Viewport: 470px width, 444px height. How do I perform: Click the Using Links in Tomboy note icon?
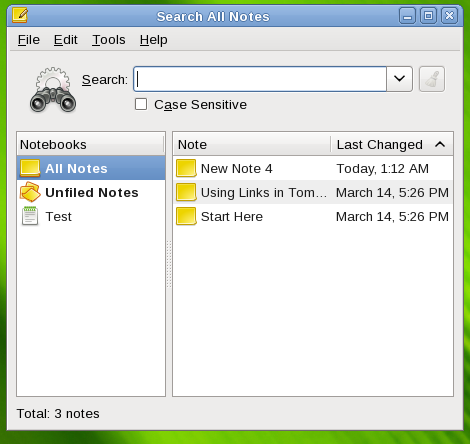(x=186, y=192)
